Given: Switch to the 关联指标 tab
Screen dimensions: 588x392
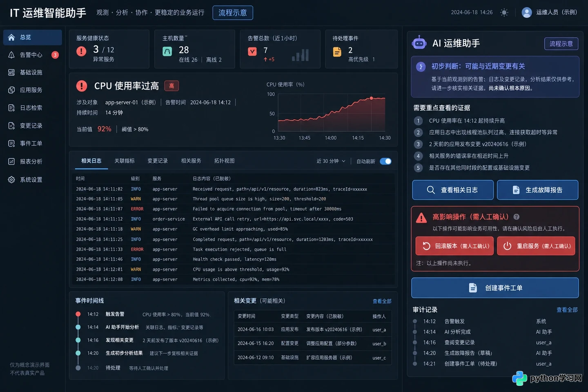Looking at the screenshot, I should pos(125,161).
